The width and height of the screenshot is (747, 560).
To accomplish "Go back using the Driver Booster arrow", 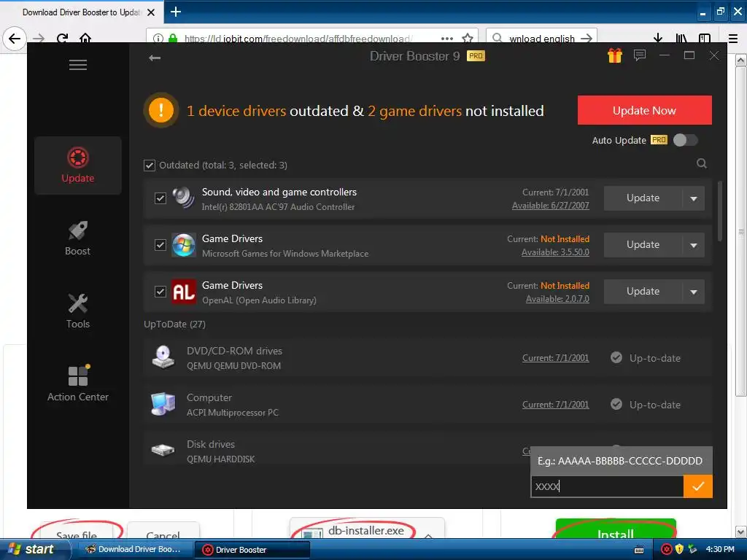I will coord(155,58).
